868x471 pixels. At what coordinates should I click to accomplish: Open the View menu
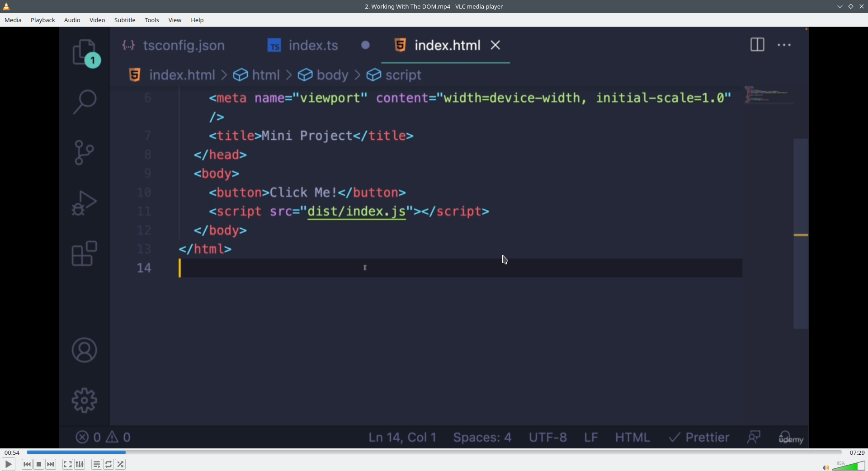tap(175, 20)
